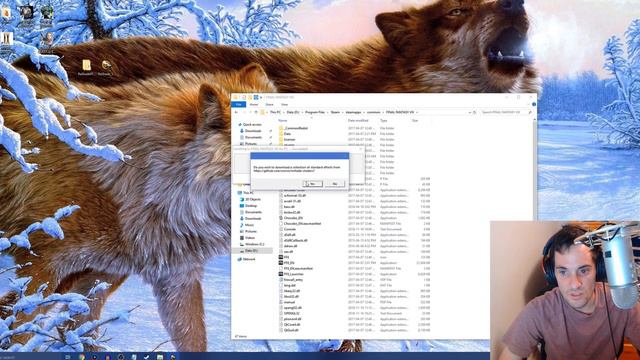
Task: Switch to the Home ribbon tab
Action: click(253, 104)
